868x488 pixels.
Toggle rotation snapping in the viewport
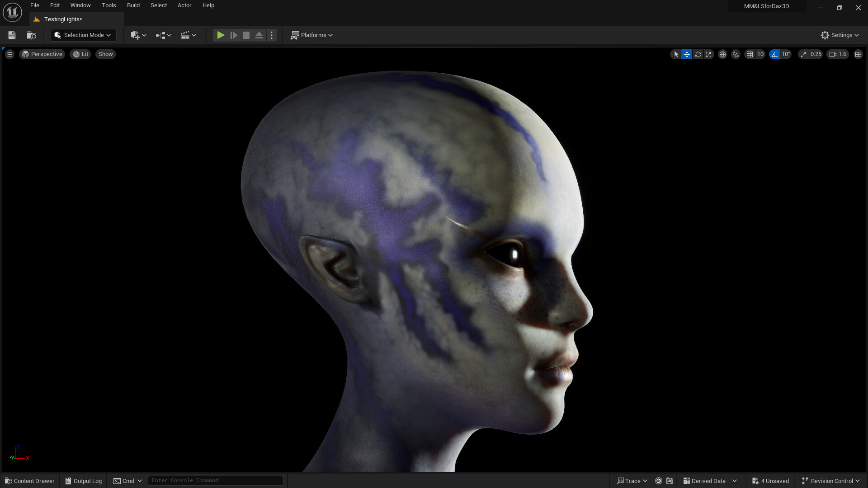(774, 54)
